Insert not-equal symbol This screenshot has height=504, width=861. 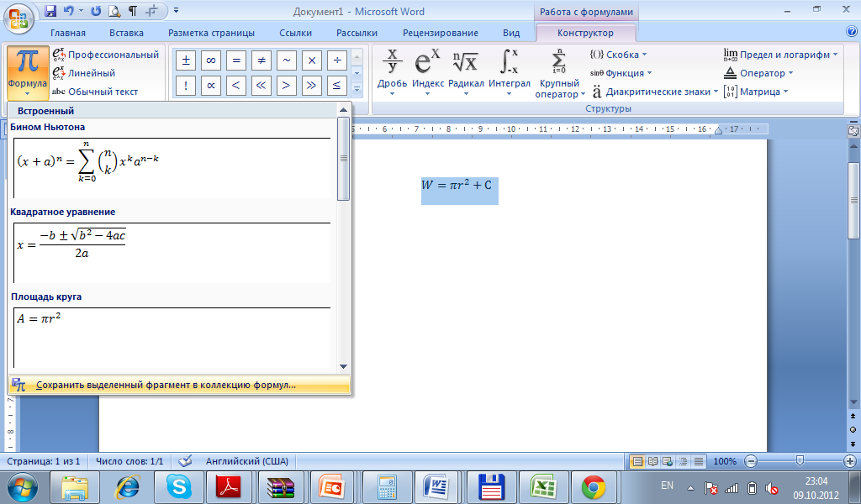pos(261,60)
